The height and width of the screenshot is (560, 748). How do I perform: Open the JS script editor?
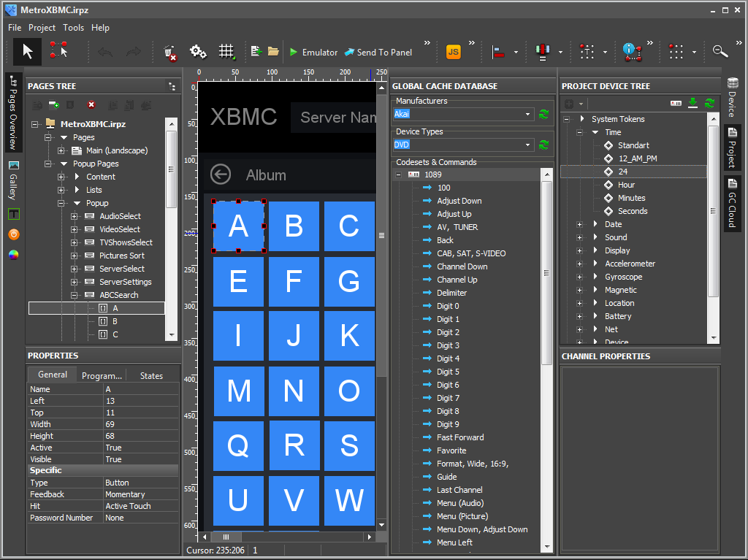pyautogui.click(x=453, y=52)
